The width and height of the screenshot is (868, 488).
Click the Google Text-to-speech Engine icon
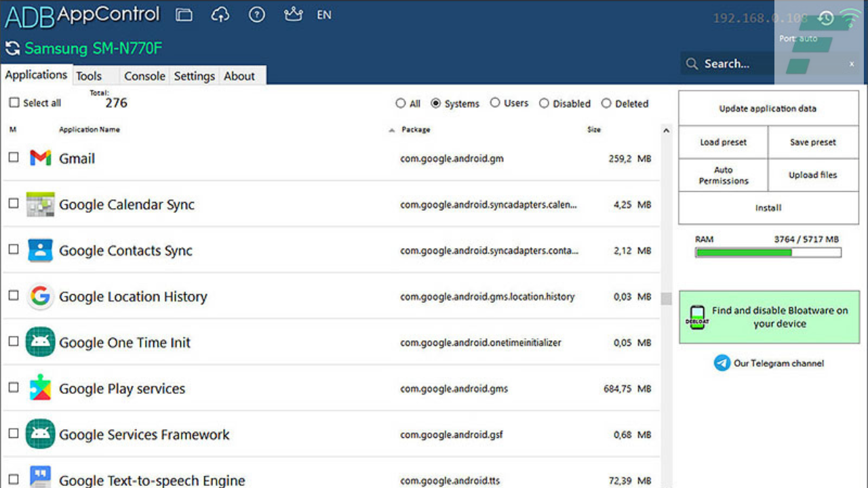pos(41,478)
